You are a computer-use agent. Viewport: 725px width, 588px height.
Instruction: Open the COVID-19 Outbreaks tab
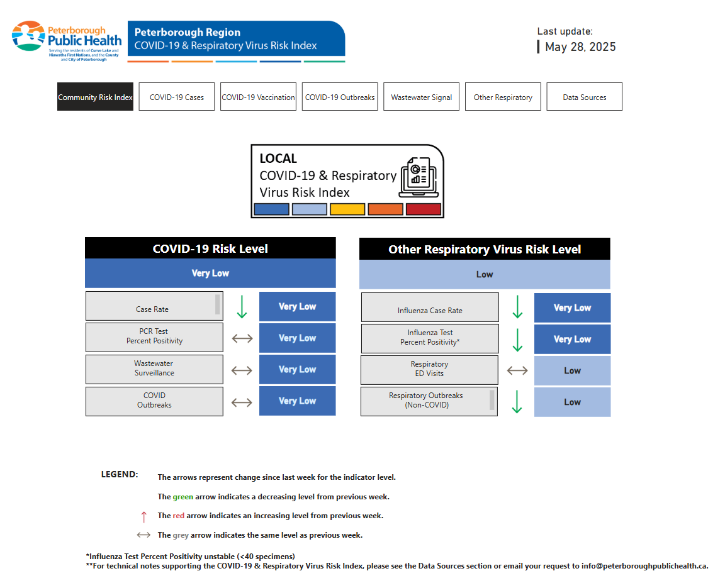340,97
